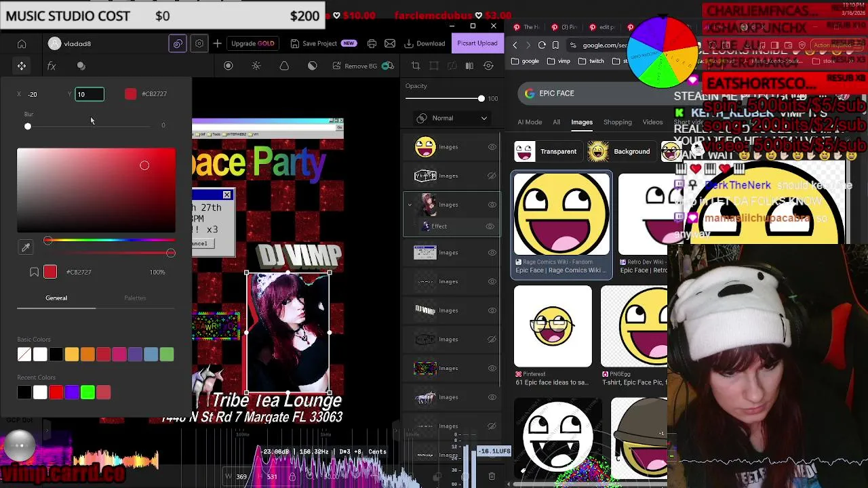Image resolution: width=868 pixels, height=488 pixels.
Task: Pick the transparent basic color swatch
Action: click(x=24, y=354)
